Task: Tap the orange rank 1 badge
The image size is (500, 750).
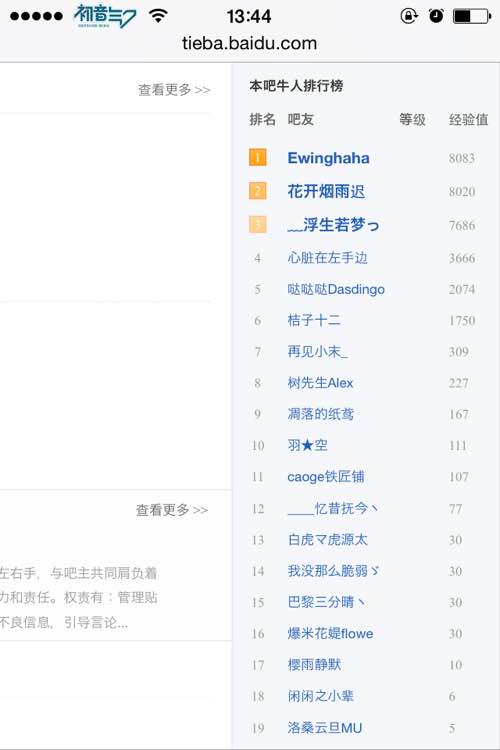Action: click(257, 157)
